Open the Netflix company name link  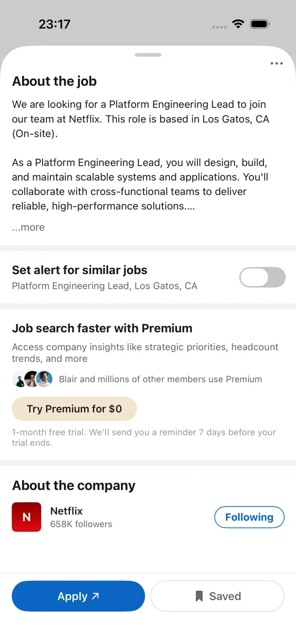point(67,511)
